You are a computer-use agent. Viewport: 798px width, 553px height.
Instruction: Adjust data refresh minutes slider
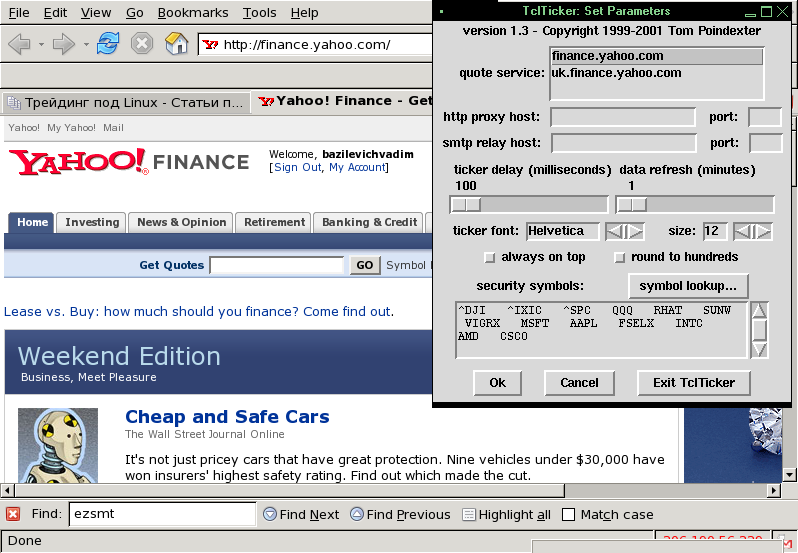coord(632,205)
